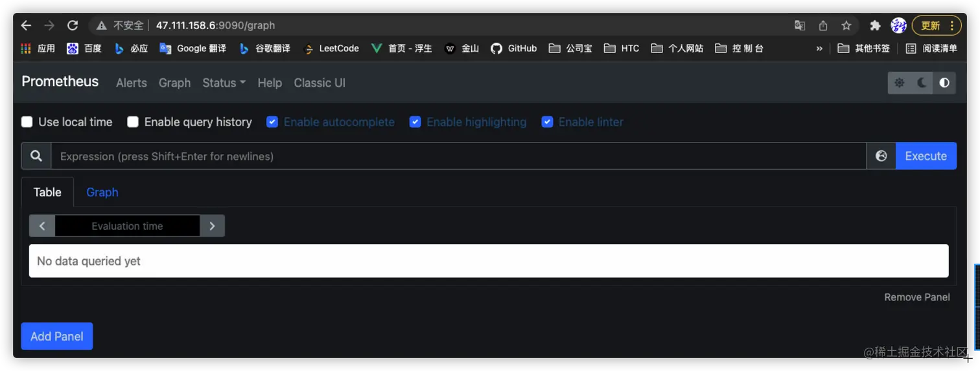Viewport: 980px width, 371px height.
Task: Open the 必应 bookmark
Action: click(131, 49)
